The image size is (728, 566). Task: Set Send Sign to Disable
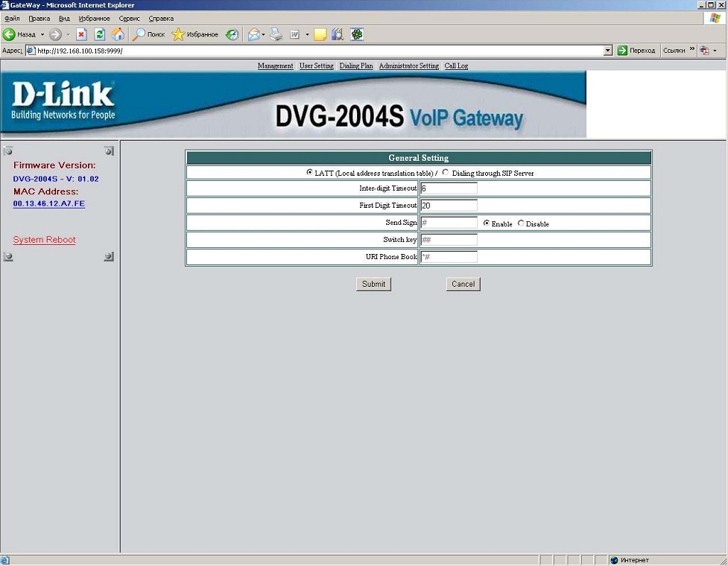tap(521, 223)
